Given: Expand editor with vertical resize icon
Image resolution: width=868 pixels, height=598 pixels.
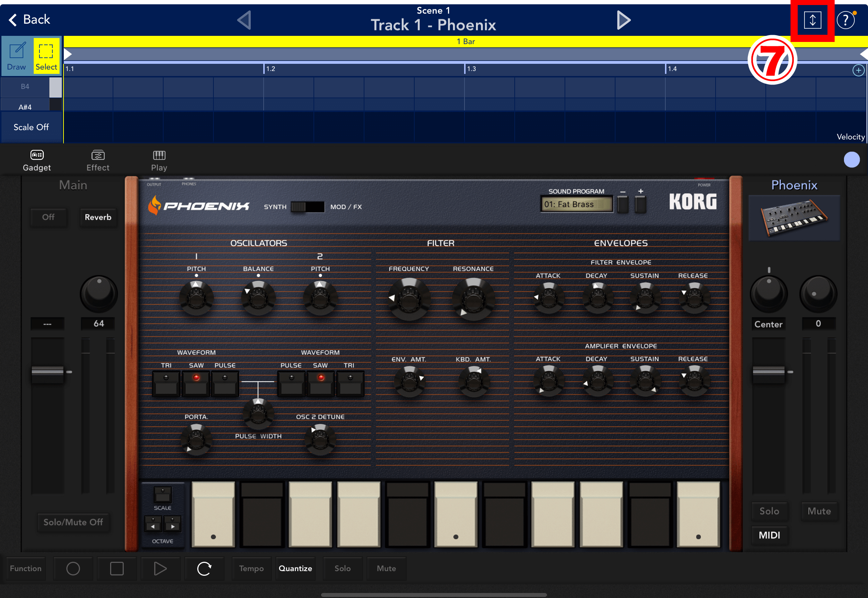Looking at the screenshot, I should pos(812,20).
